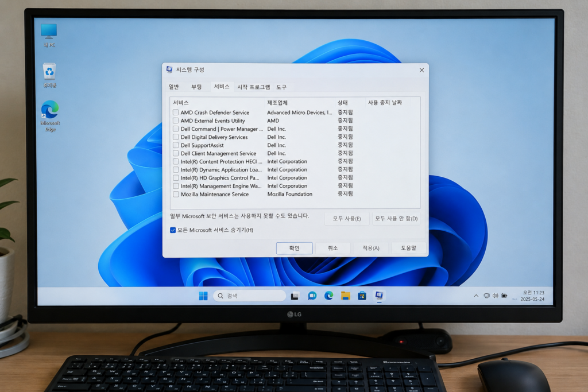Screen dimensions: 588x392
Task: Check Intel(R) Management Engine checkbox
Action: pyautogui.click(x=176, y=186)
